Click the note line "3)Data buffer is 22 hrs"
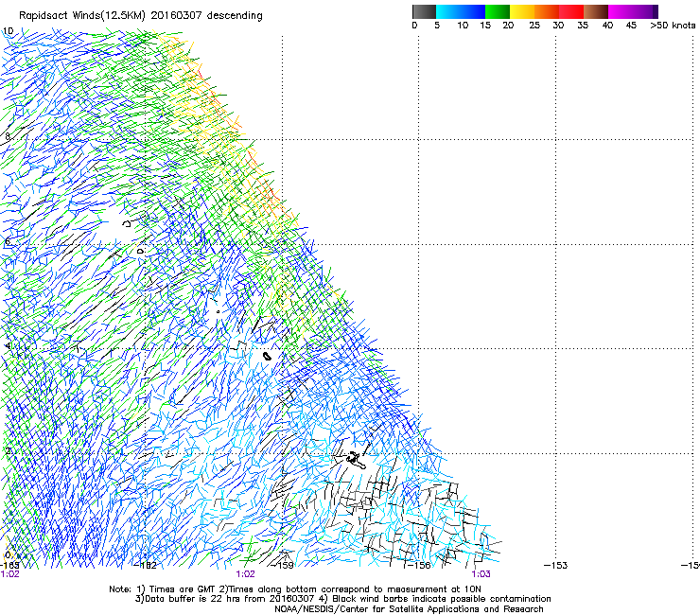This screenshot has width=700, height=615. pyautogui.click(x=342, y=599)
